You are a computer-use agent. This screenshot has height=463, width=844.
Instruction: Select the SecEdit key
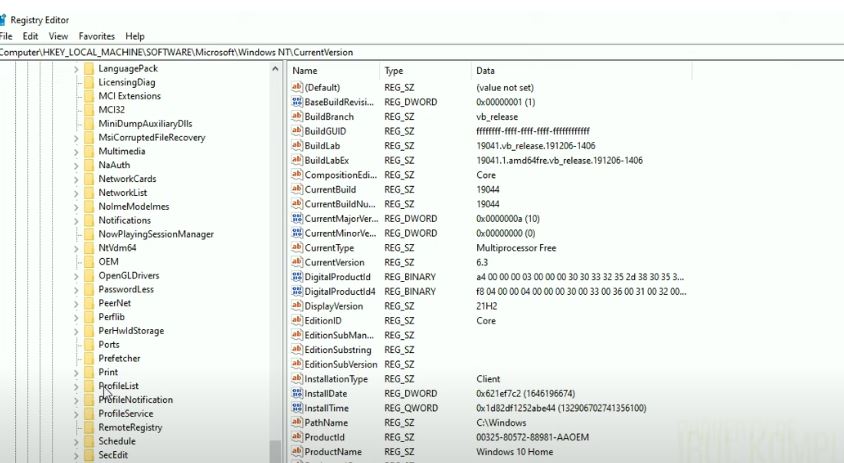point(113,455)
